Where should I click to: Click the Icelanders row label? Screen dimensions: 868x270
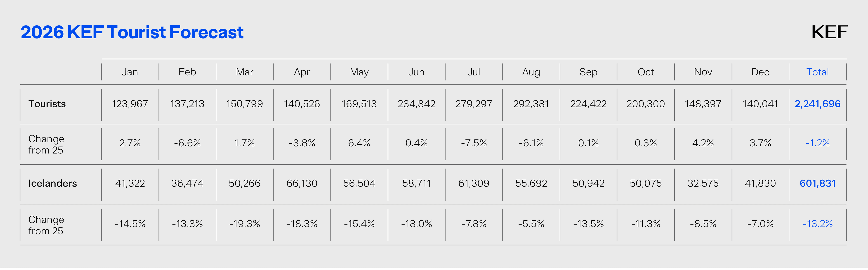[x=53, y=183]
